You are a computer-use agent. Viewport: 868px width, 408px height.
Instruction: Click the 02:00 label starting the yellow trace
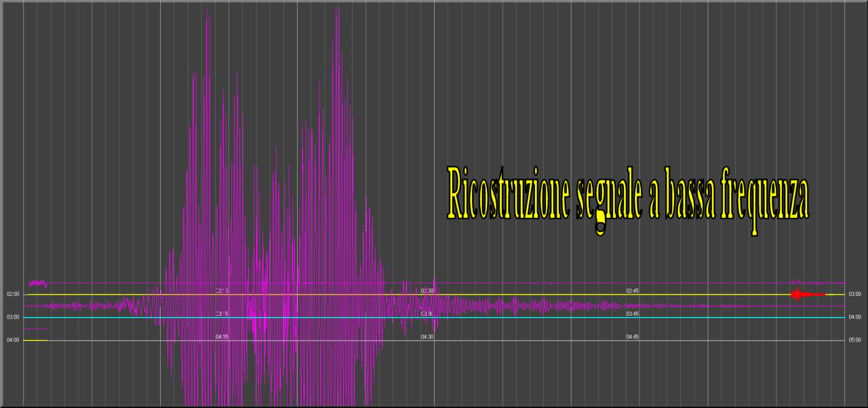coord(13,295)
